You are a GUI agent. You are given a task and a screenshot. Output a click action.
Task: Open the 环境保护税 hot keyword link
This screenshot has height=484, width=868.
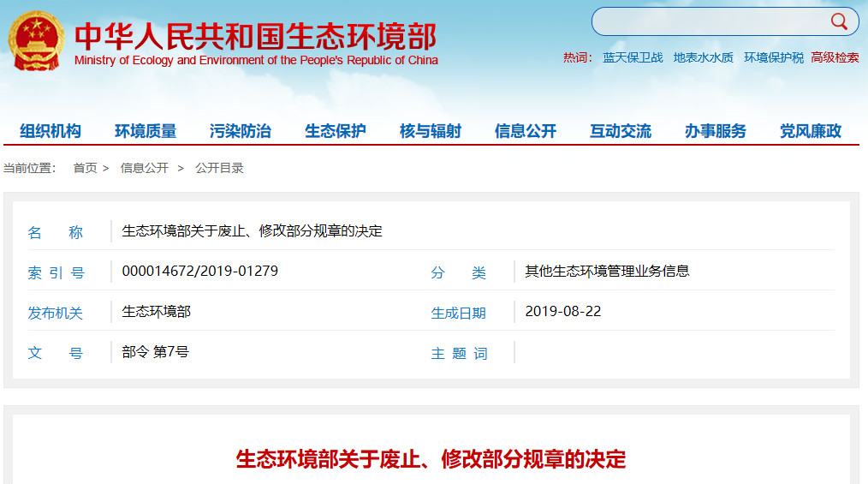773,57
